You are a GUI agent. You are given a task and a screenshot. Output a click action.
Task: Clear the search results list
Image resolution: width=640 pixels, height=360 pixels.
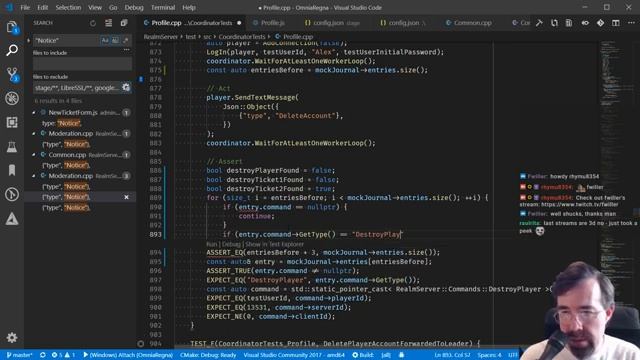(108, 23)
